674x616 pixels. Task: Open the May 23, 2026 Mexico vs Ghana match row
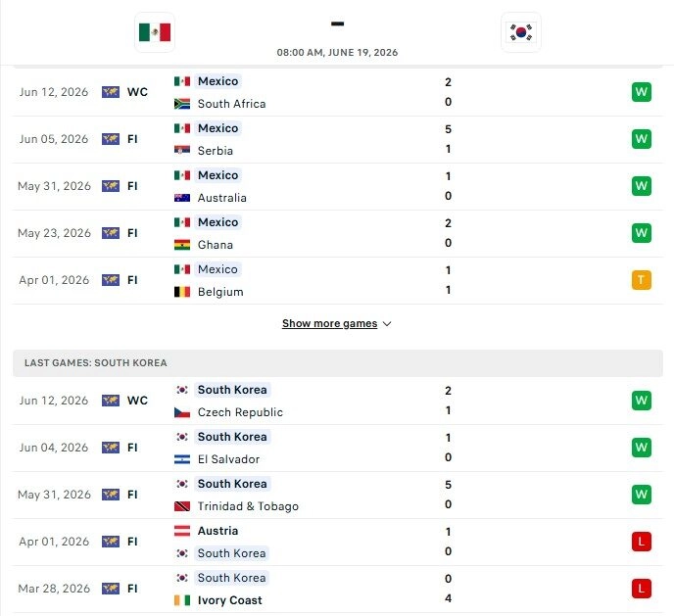(x=337, y=234)
